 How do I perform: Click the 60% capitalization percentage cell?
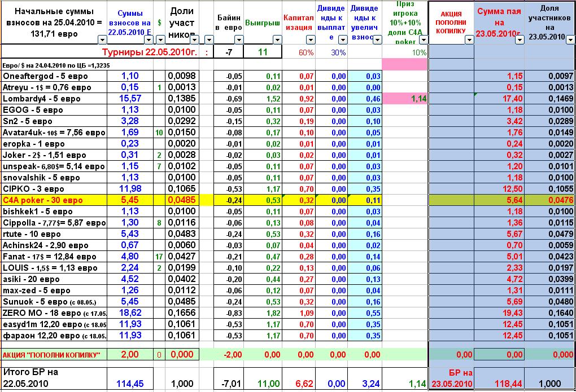click(x=299, y=52)
